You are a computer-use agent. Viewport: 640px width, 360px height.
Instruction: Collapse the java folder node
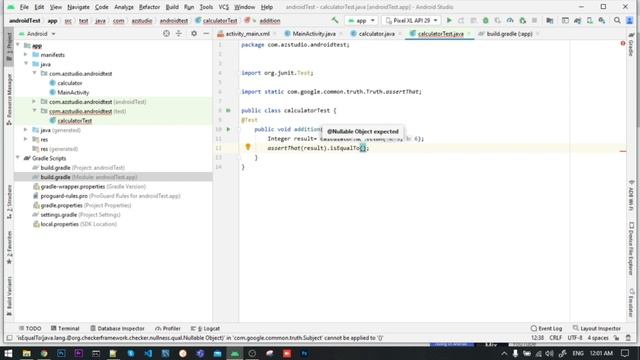[x=26, y=64]
